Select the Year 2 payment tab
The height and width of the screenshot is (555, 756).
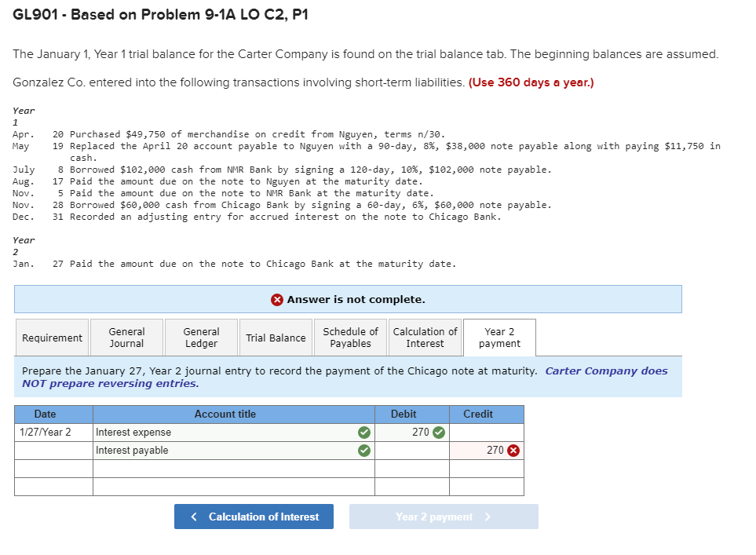(x=499, y=338)
